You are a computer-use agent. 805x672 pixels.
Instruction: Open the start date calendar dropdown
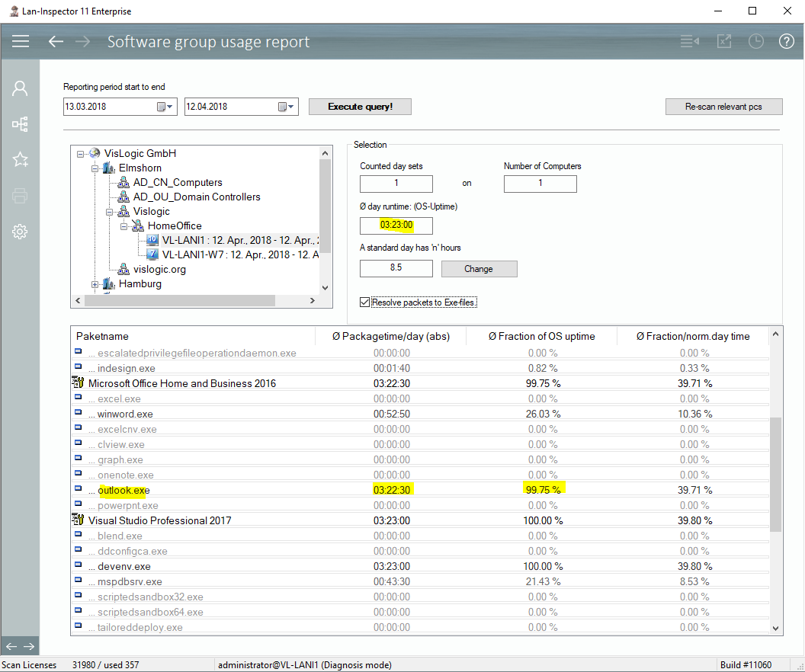[166, 107]
